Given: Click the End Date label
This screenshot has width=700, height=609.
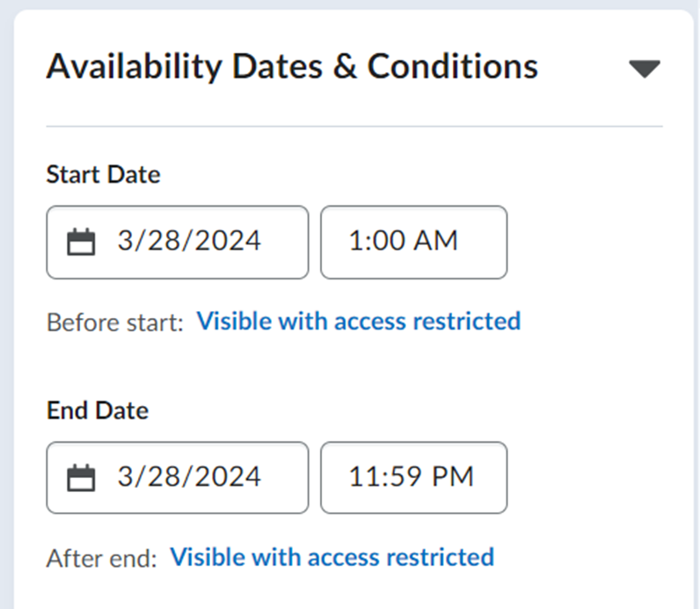Looking at the screenshot, I should [x=98, y=410].
